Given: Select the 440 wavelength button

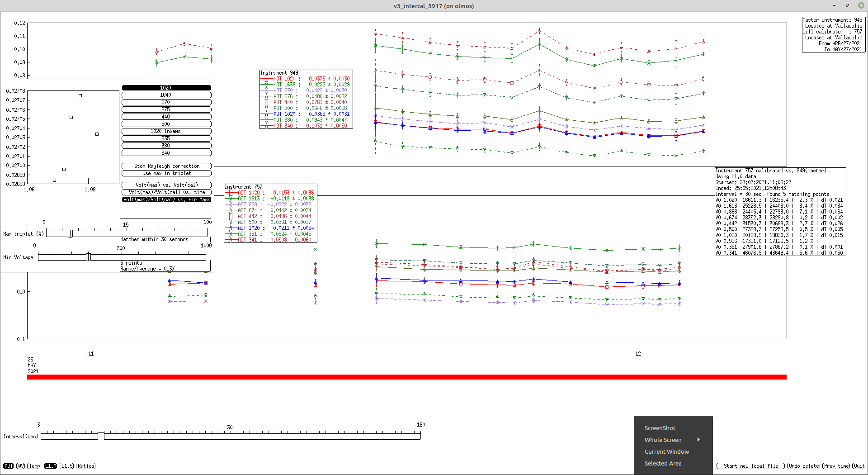Looking at the screenshot, I should (x=166, y=117).
